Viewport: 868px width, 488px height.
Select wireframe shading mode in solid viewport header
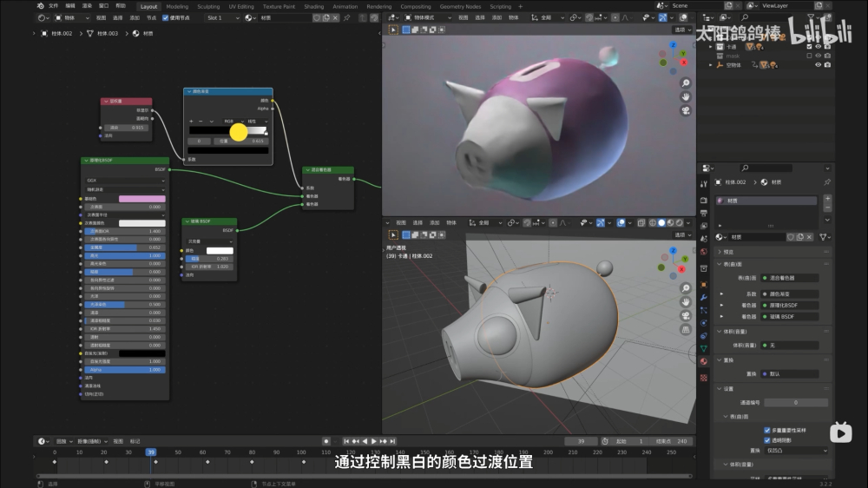[653, 222]
